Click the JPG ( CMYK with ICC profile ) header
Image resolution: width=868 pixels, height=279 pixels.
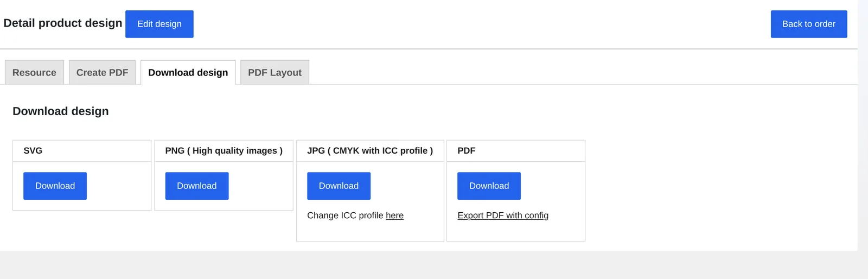(370, 151)
